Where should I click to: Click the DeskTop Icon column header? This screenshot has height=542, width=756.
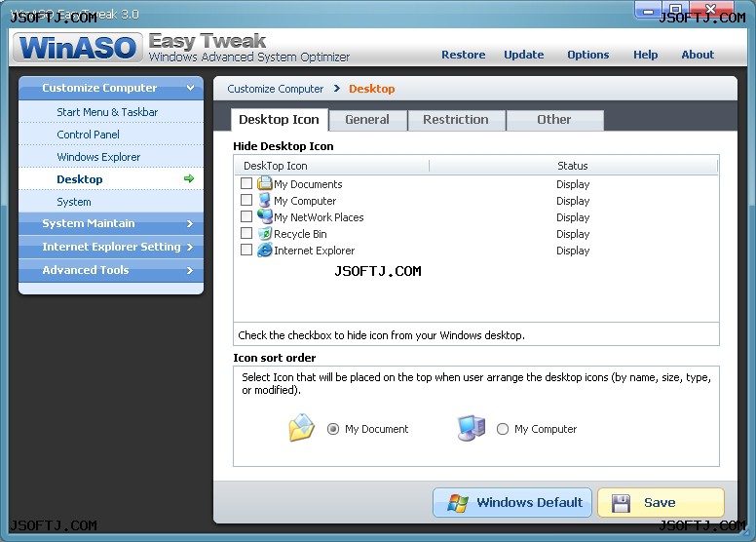coord(331,166)
